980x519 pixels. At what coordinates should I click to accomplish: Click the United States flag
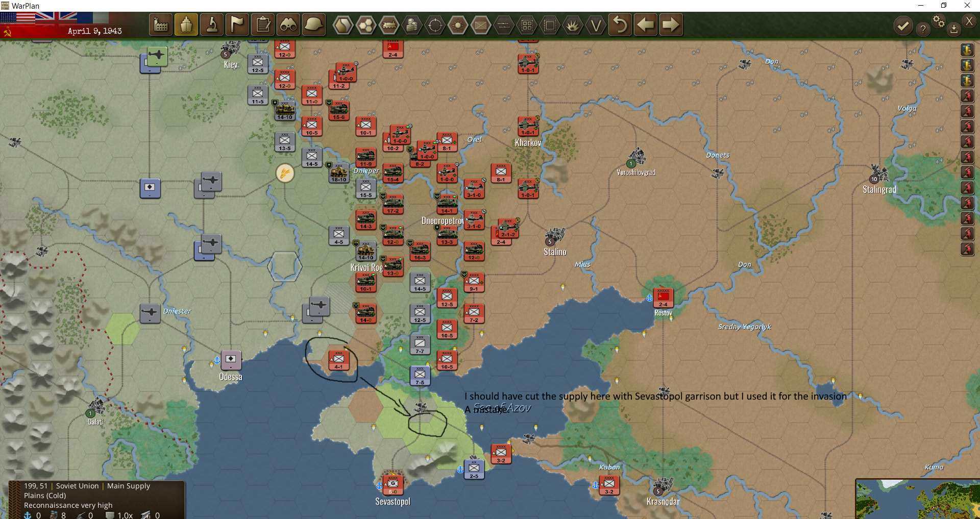tap(18, 18)
